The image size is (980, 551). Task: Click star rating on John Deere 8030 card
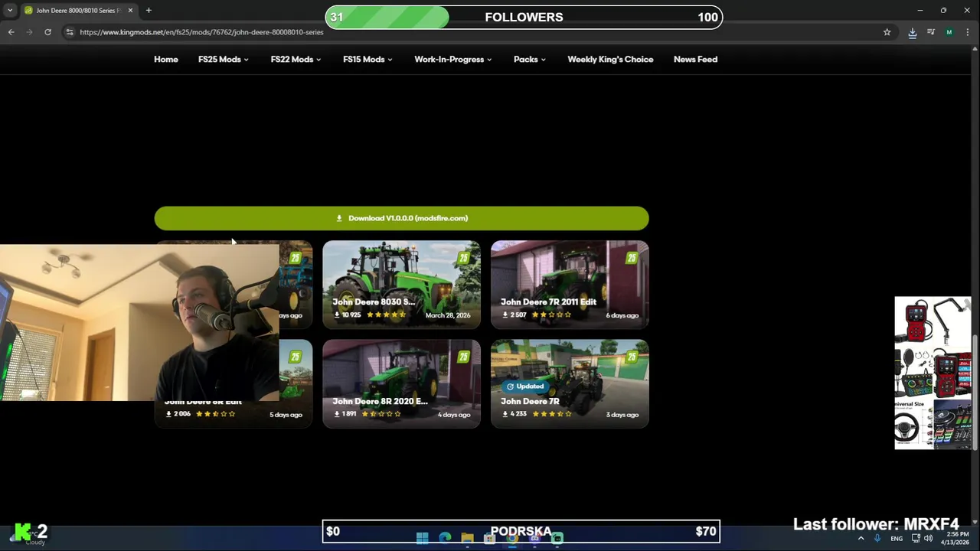(x=386, y=315)
